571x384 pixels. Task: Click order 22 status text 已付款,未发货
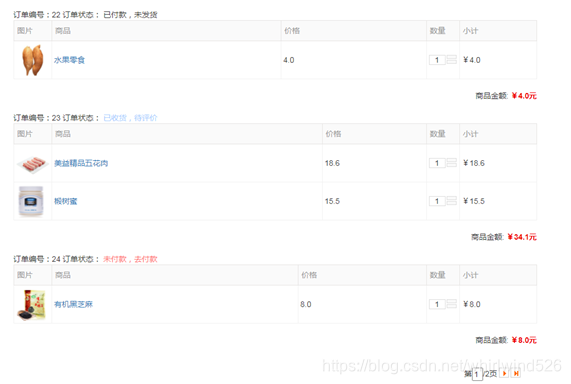(x=130, y=15)
